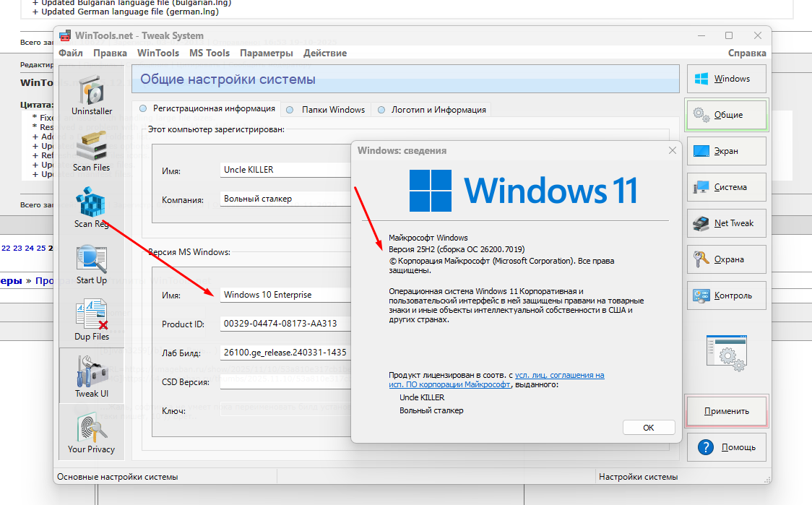Select the Tweak UI tool
Viewport: 812px width, 505px height.
click(92, 377)
